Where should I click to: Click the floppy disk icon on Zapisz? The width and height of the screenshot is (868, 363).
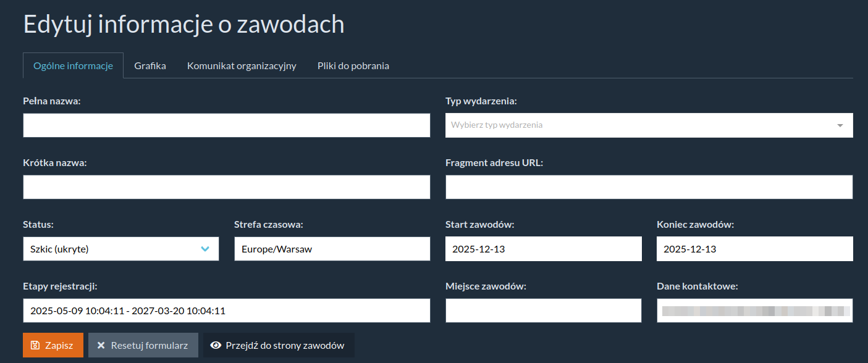tap(35, 346)
